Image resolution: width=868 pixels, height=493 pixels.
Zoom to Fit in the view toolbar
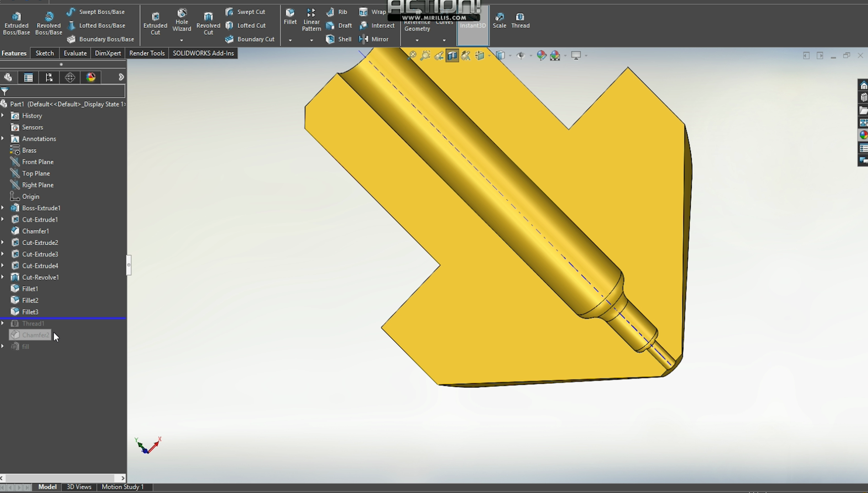tap(412, 56)
